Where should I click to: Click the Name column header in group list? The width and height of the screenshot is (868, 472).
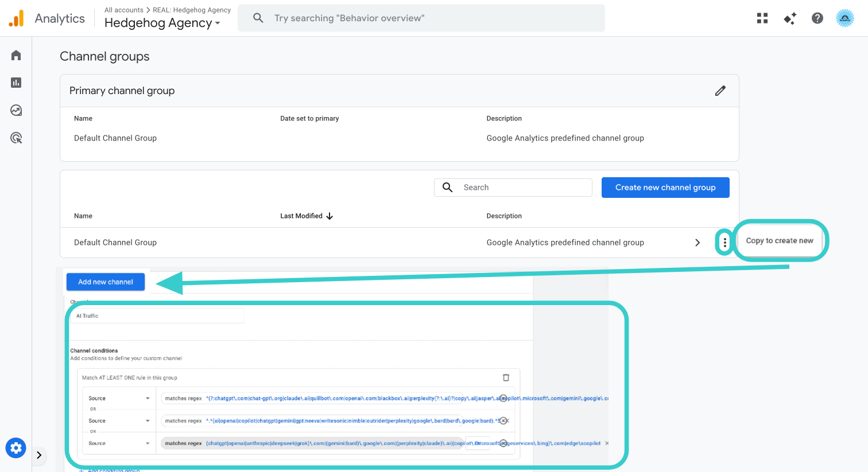click(83, 216)
